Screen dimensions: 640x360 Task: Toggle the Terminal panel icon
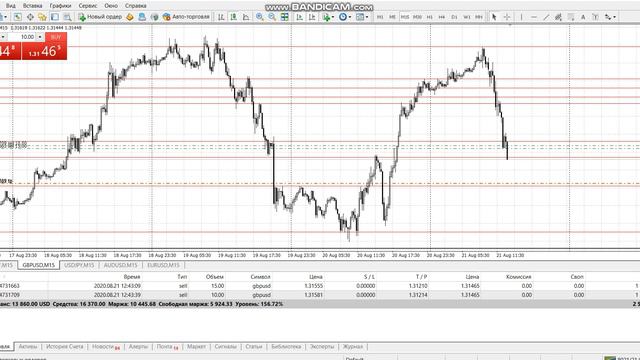pos(55,17)
